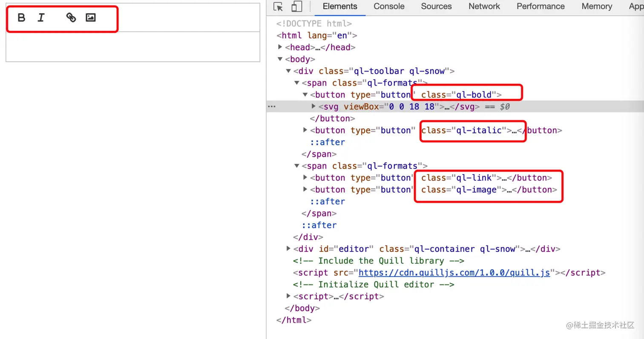Screen dimensions: 644x339
Task: Select the closing </body> tag row
Action: point(302,308)
